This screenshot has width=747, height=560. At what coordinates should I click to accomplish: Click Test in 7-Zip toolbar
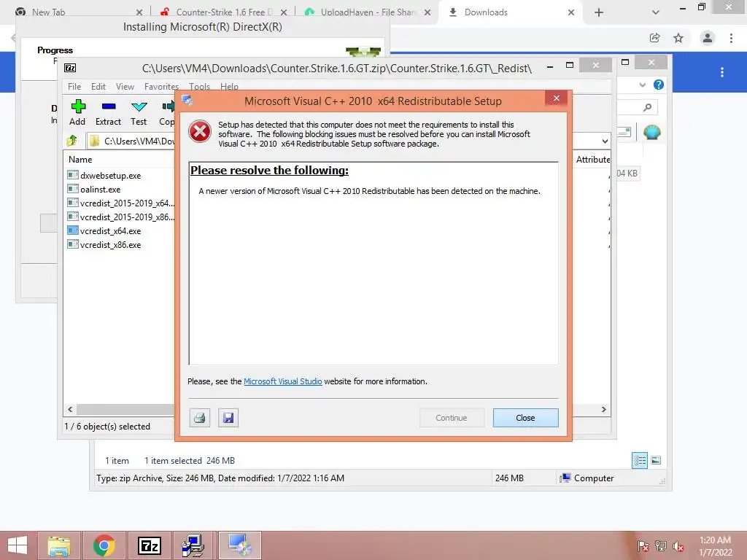[x=139, y=113]
